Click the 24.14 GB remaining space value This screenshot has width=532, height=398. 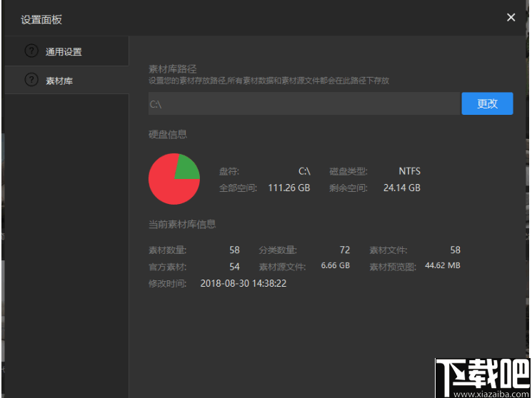[402, 188]
